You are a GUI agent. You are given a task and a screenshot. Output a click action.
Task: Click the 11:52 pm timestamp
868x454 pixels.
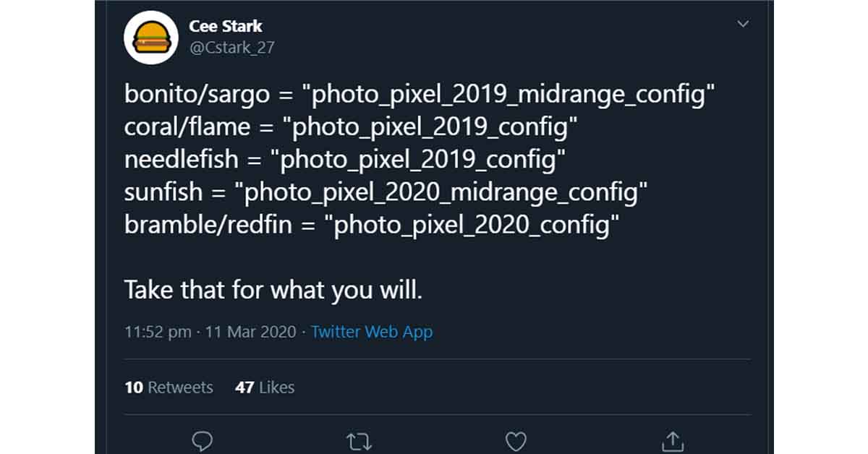point(158,332)
